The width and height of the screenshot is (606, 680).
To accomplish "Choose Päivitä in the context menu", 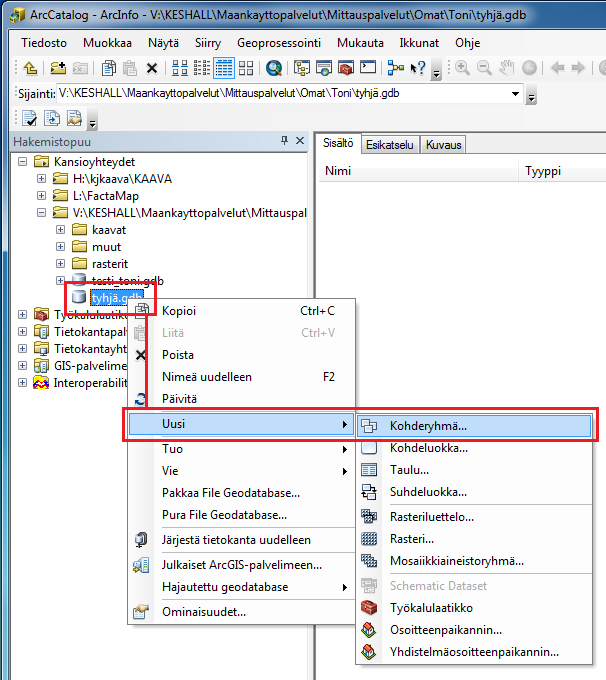I will click(241, 399).
